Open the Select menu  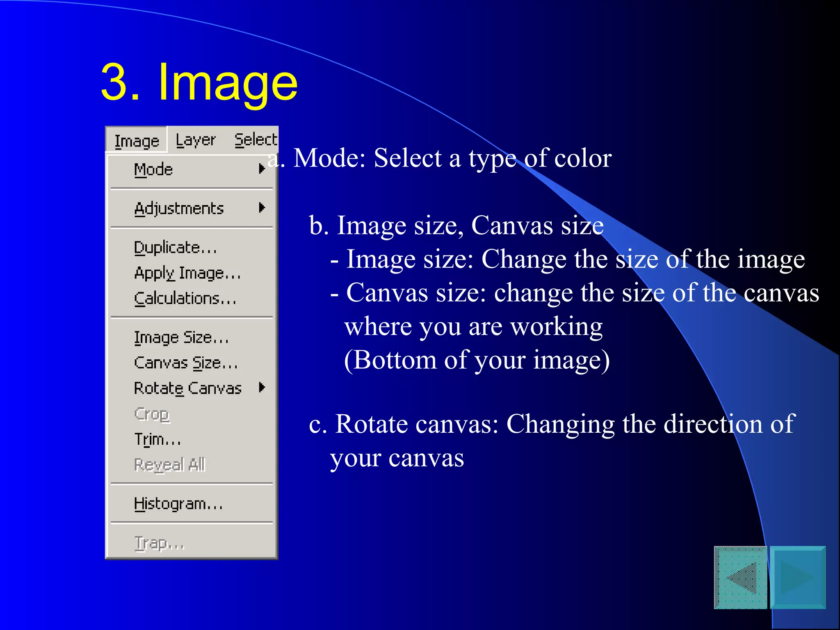(x=256, y=140)
